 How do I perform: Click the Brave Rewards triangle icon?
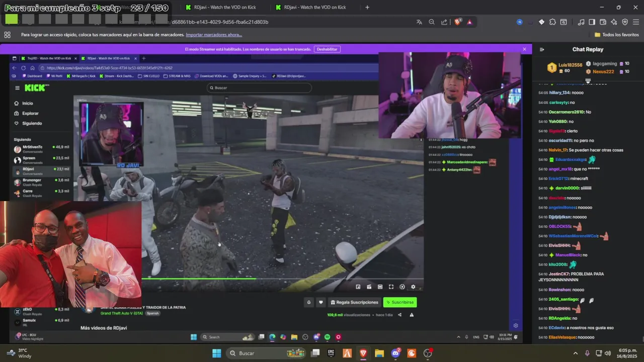click(469, 22)
